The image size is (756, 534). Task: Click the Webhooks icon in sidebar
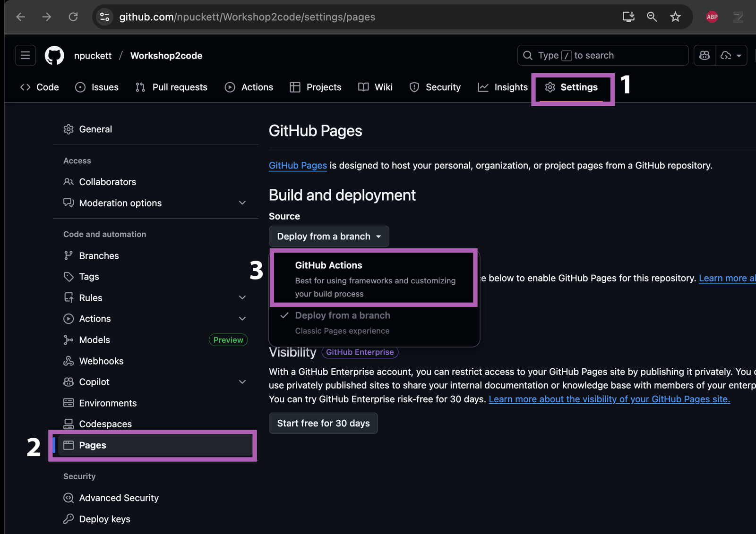tap(69, 361)
